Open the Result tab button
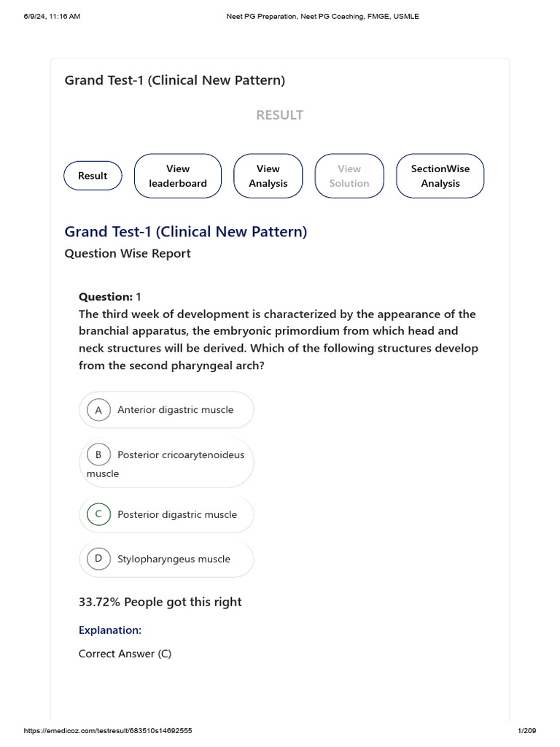The image size is (560, 747). pos(93,176)
